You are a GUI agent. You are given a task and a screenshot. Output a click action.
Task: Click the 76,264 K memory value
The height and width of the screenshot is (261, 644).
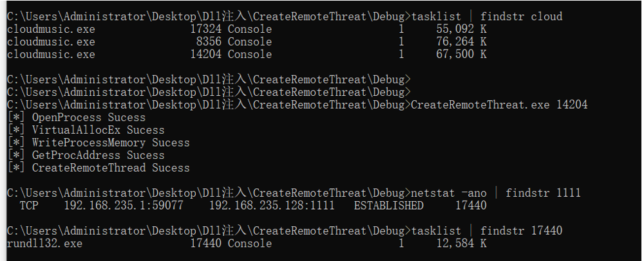point(462,42)
